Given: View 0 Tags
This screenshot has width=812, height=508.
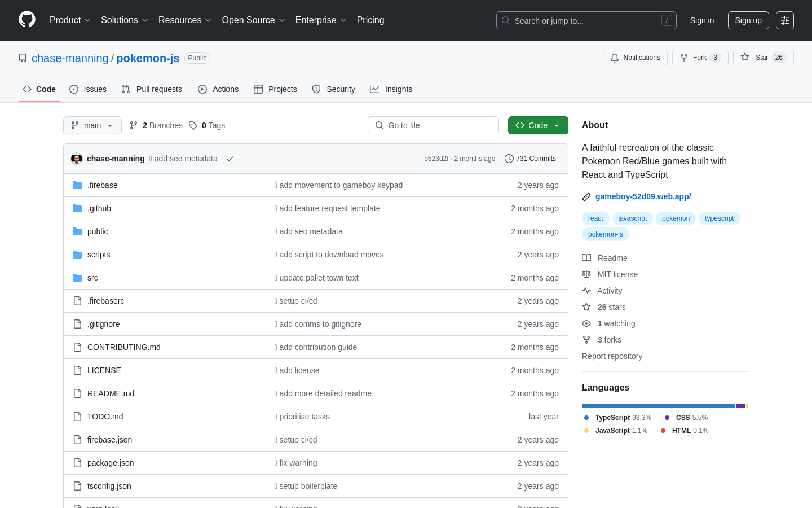Looking at the screenshot, I should [207, 125].
